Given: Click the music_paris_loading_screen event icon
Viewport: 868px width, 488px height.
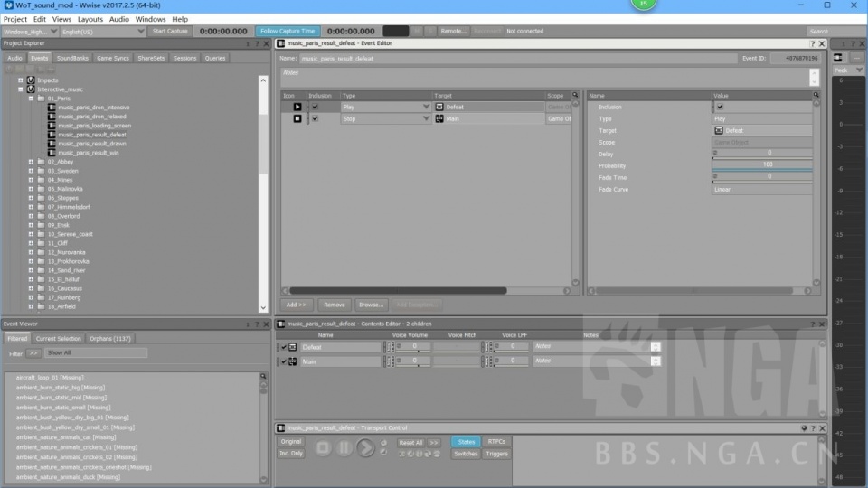Looking at the screenshot, I should pos(52,126).
